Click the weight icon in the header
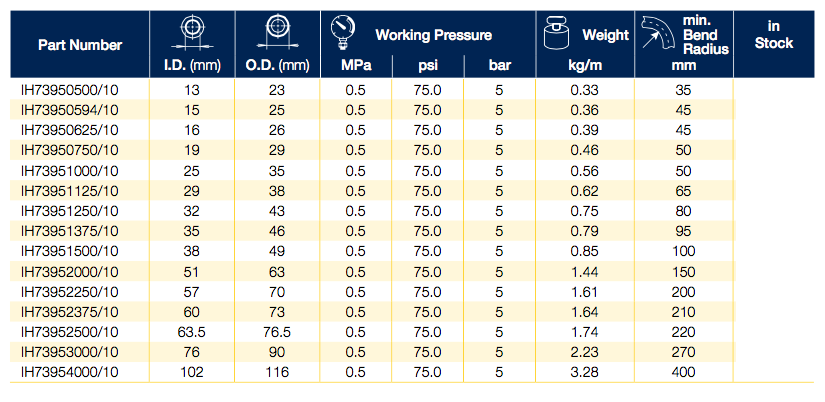Screen dimensions: 825x402 point(555,36)
